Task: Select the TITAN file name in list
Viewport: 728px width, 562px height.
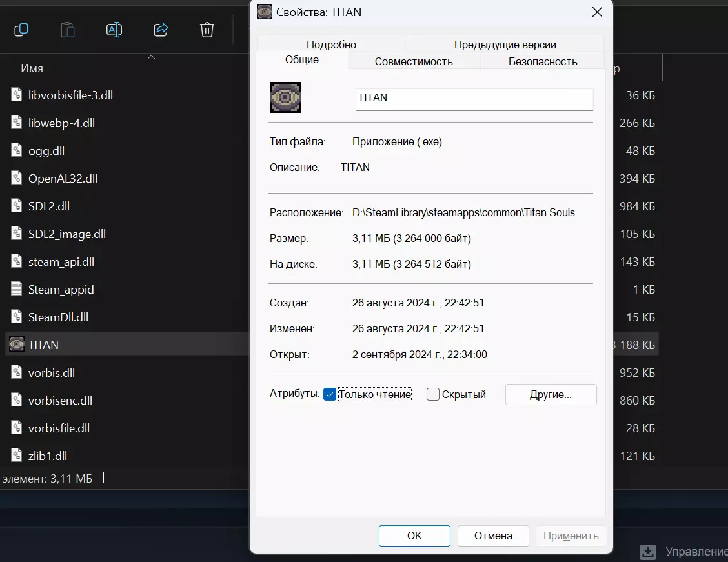Action: coord(43,345)
